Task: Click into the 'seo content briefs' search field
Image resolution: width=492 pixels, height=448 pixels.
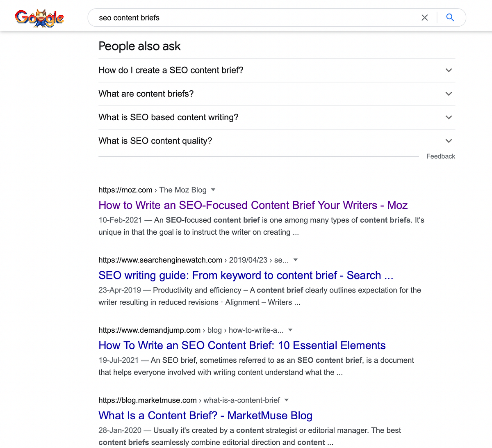Action: click(254, 18)
